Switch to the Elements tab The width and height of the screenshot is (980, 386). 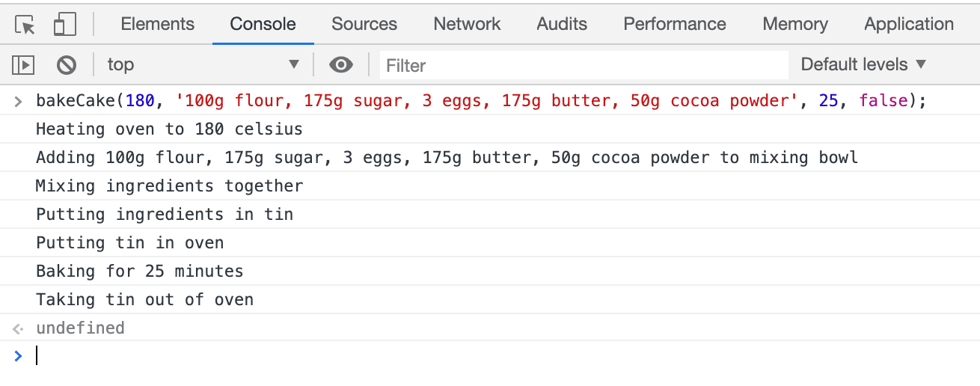(157, 25)
